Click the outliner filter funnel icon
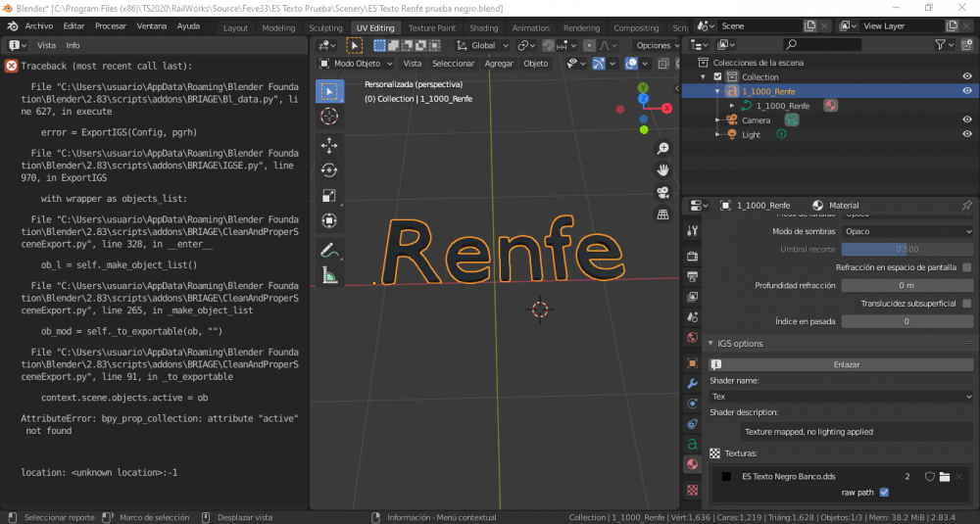The image size is (980, 524). 940,45
